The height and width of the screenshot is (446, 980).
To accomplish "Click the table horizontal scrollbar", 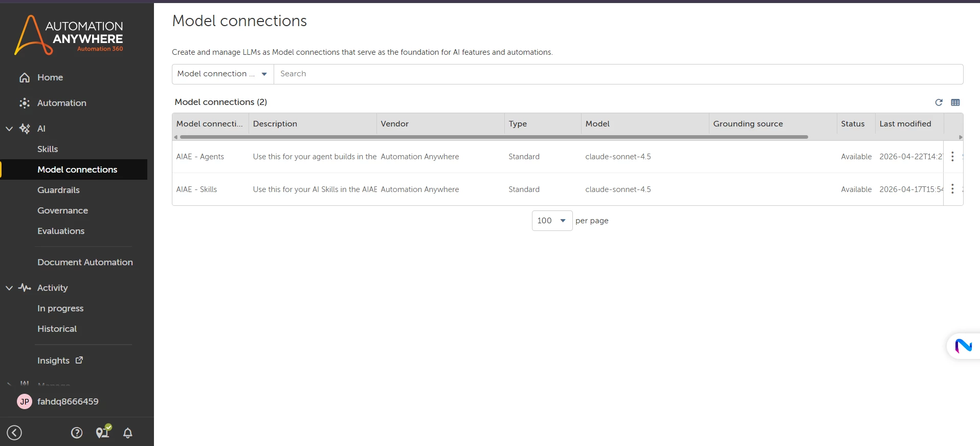I will tap(494, 137).
